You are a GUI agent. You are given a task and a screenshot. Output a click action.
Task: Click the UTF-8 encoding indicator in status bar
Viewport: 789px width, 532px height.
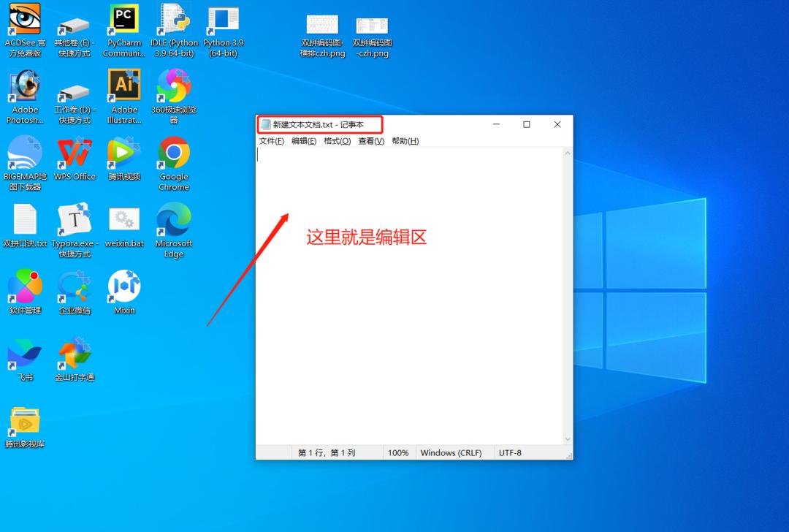tap(509, 452)
